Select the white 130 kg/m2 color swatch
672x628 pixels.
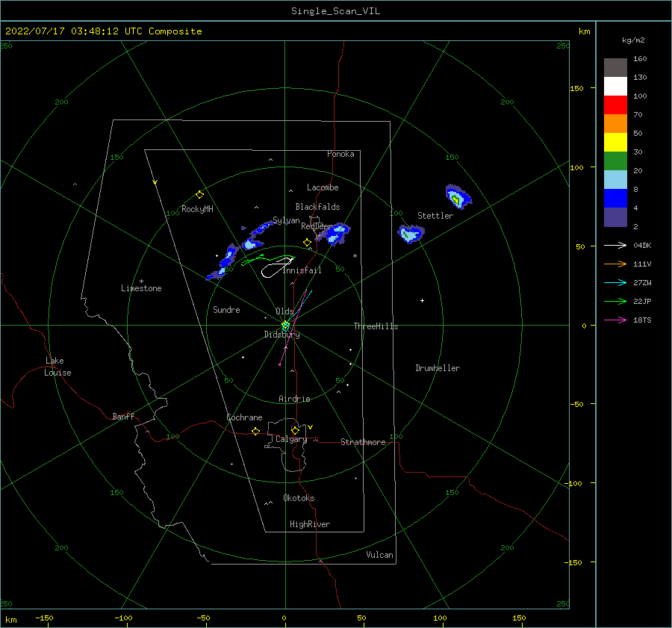click(615, 86)
